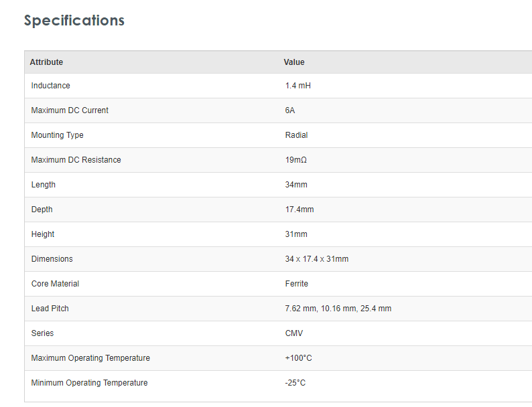This screenshot has height=407, width=532.
Task: Select the Minimum Operating Temperature label
Action: pyautogui.click(x=89, y=383)
